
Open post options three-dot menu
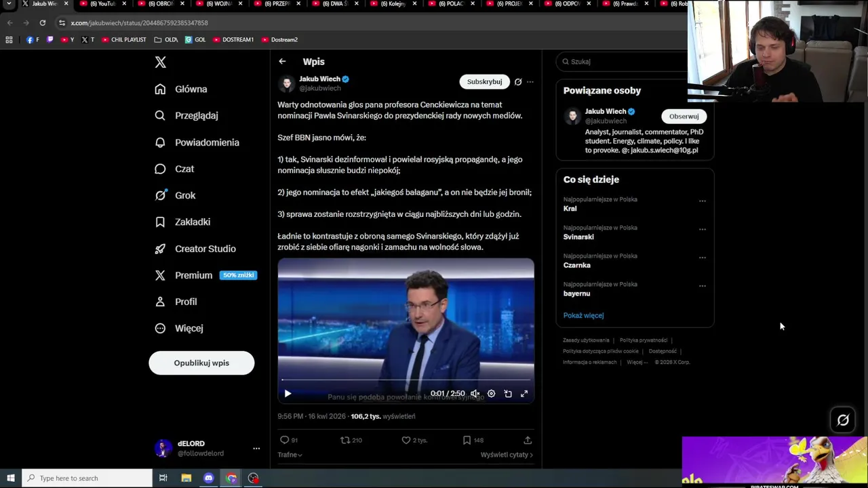530,81
